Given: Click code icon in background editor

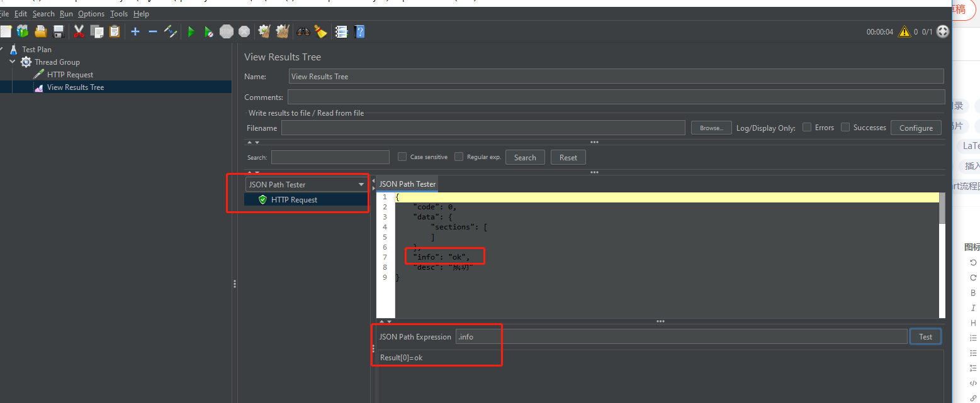Looking at the screenshot, I should point(973,384).
